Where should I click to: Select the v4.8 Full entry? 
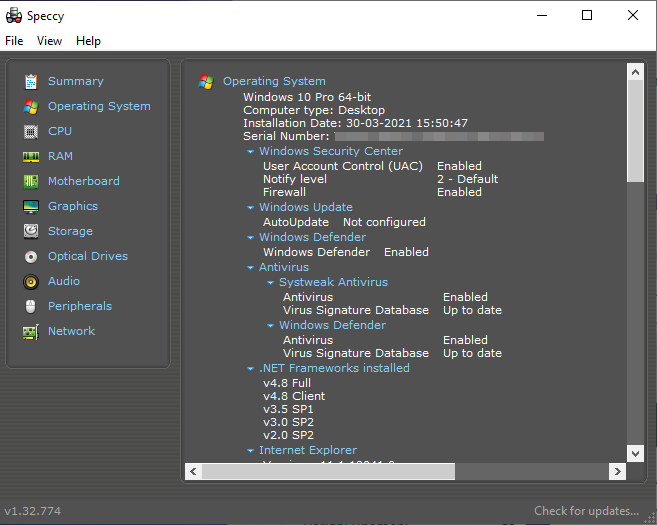(287, 383)
